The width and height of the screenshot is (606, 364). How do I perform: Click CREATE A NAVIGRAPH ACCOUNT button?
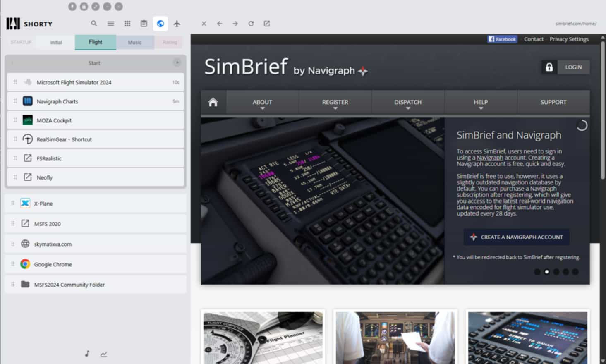(x=516, y=237)
